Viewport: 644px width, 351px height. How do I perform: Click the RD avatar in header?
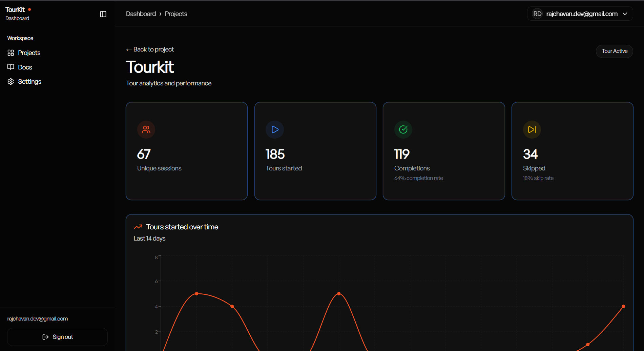pyautogui.click(x=537, y=14)
